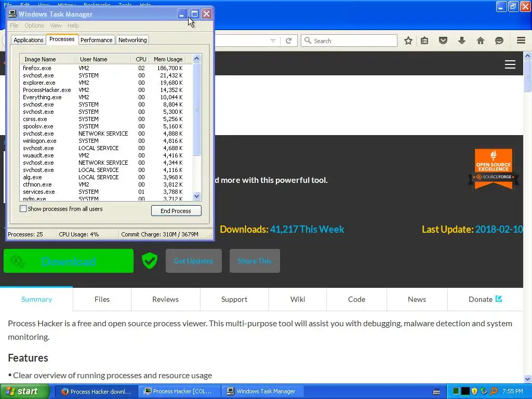
Task: Click the Share This button
Action: pyautogui.click(x=255, y=261)
